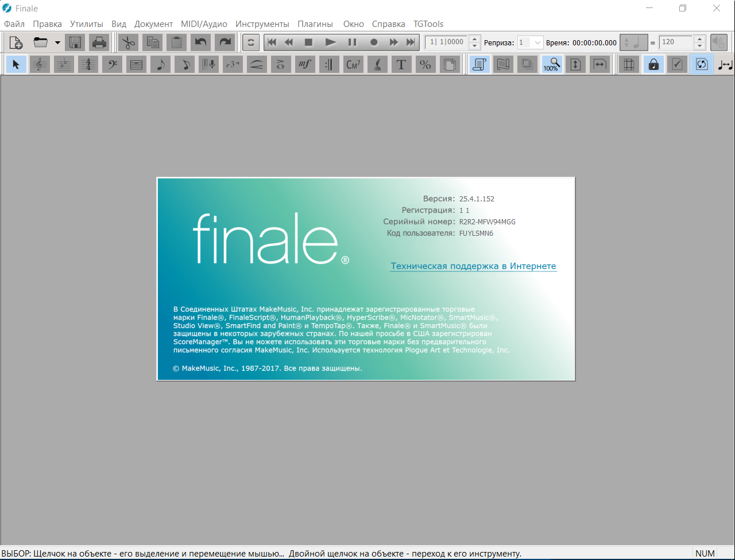
Task: Select the Text T tool
Action: (401, 65)
